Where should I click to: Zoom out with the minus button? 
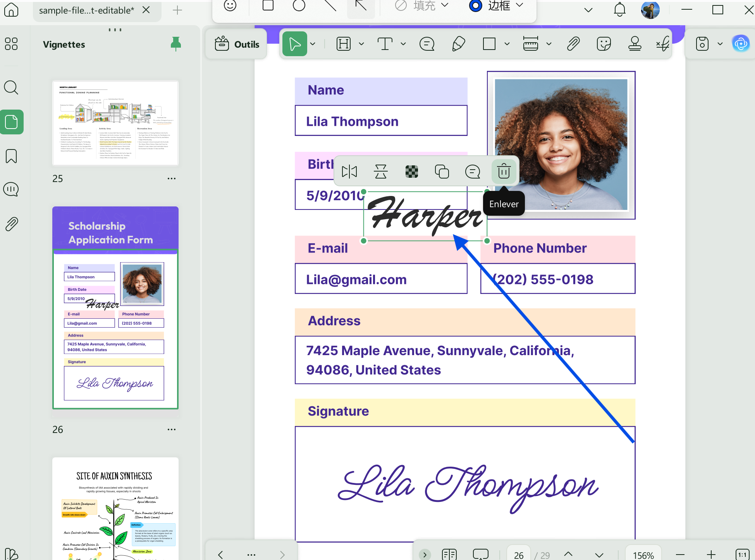(x=680, y=555)
